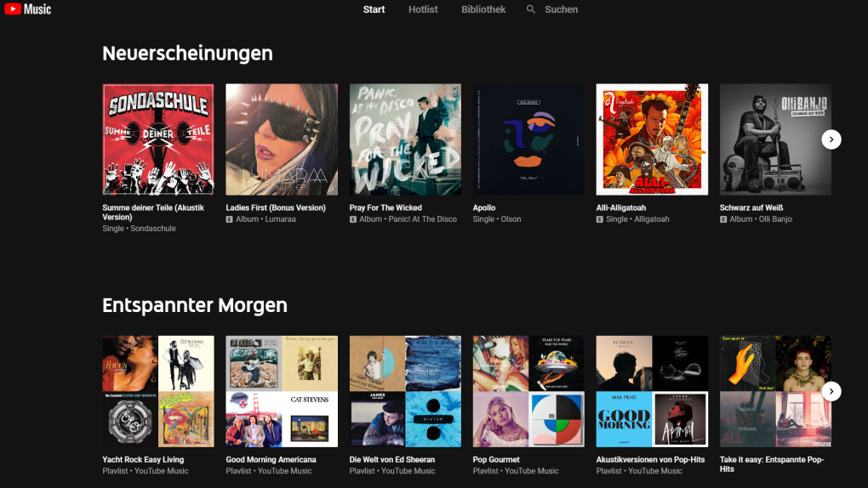Image resolution: width=868 pixels, height=488 pixels.
Task: Open the Sondaschule album cover
Action: coord(157,139)
